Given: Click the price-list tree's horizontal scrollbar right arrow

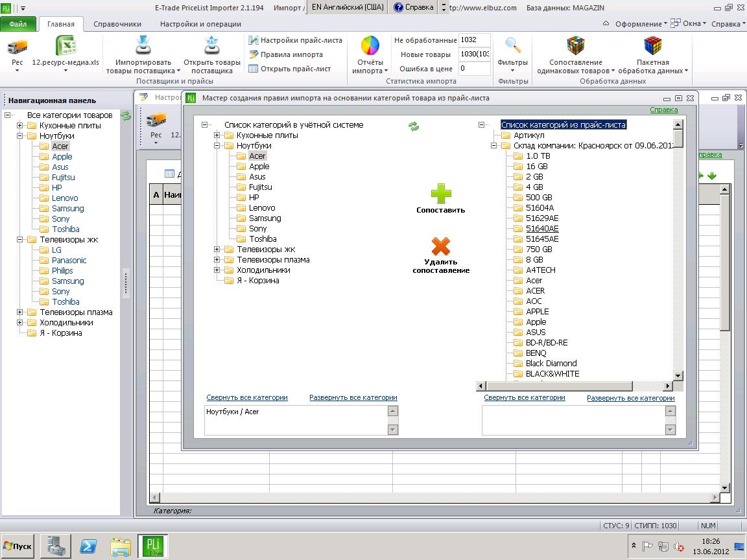Looking at the screenshot, I should (x=668, y=386).
